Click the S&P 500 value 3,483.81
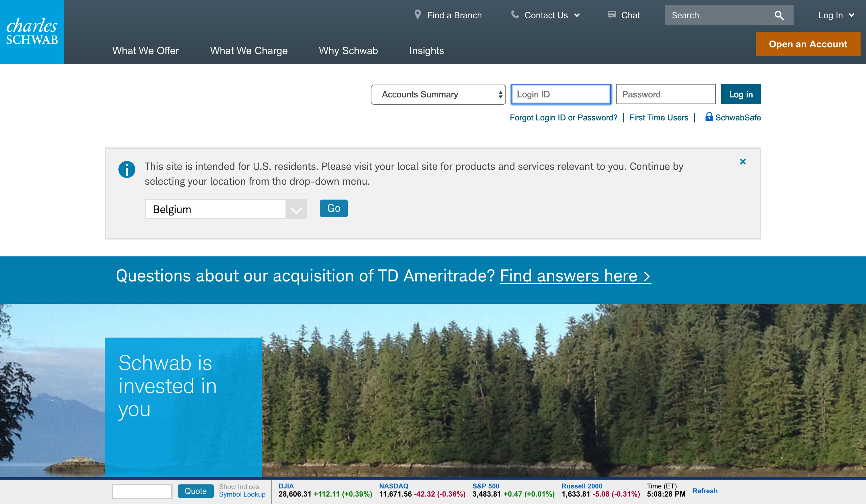Viewport: 866px width, 504px height. (486, 494)
